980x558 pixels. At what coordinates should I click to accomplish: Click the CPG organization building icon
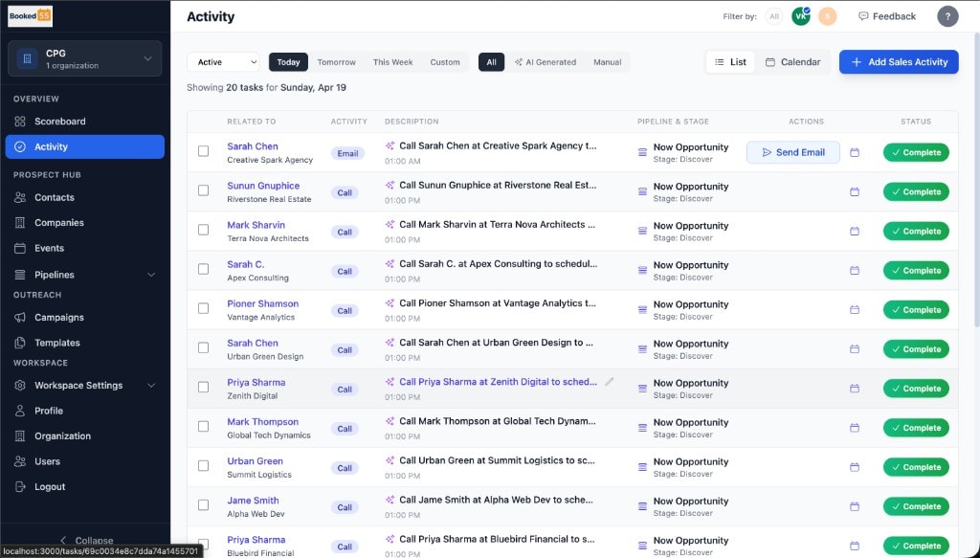pyautogui.click(x=27, y=58)
